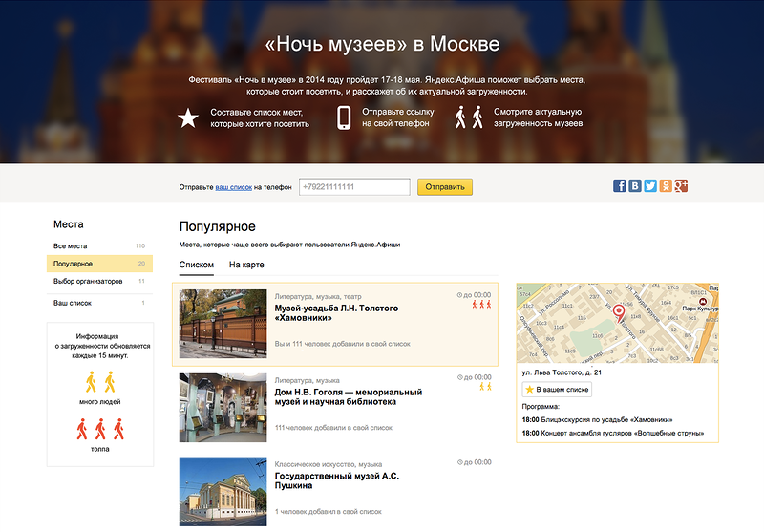Viewport: 764px width, 532px height.
Task: Click '1 человек добавил в свой список'
Action: coord(328,512)
